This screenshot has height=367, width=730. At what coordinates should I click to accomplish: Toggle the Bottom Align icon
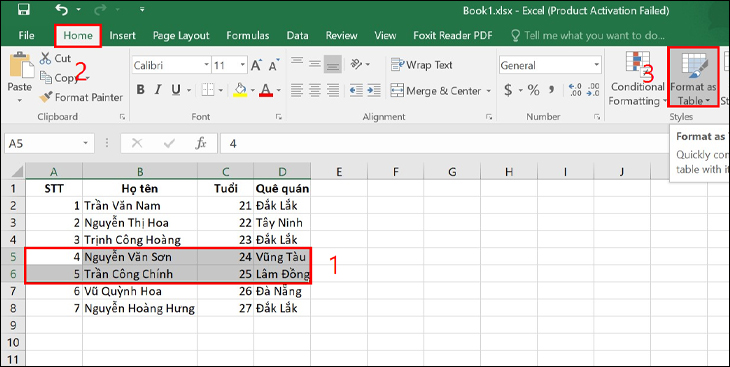click(332, 64)
